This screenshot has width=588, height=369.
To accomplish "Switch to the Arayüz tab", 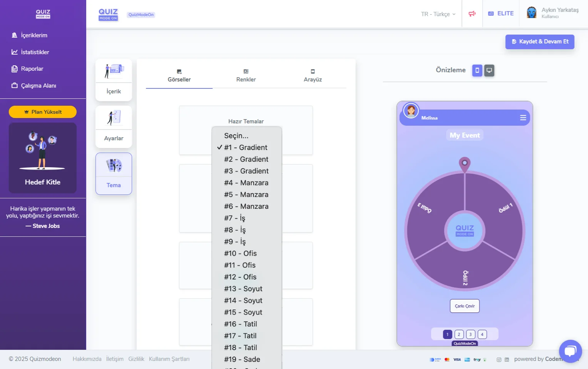I will coord(312,76).
